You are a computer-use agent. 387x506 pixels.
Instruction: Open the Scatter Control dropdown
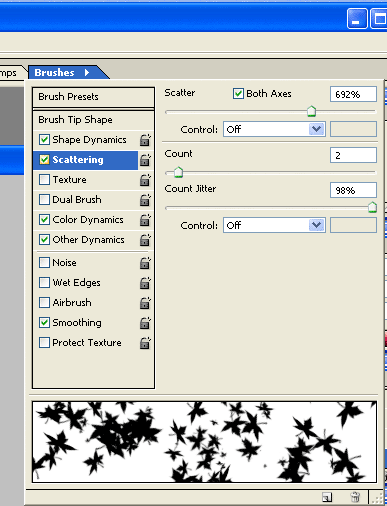274,129
